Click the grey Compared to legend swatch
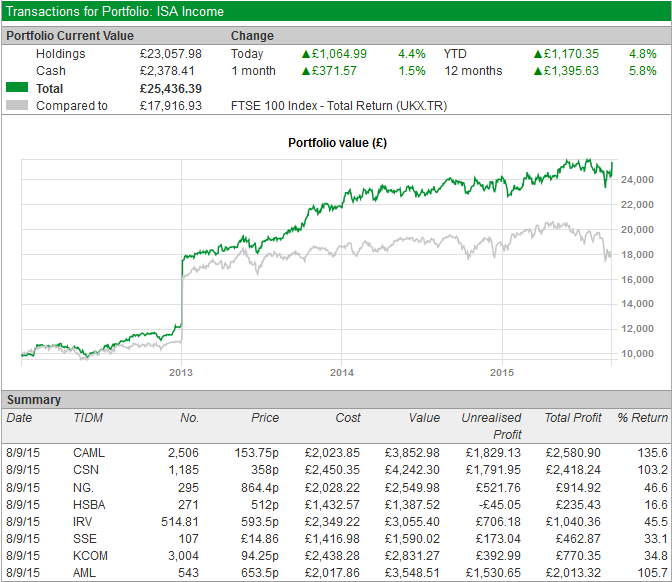672x582 pixels. click(x=17, y=106)
